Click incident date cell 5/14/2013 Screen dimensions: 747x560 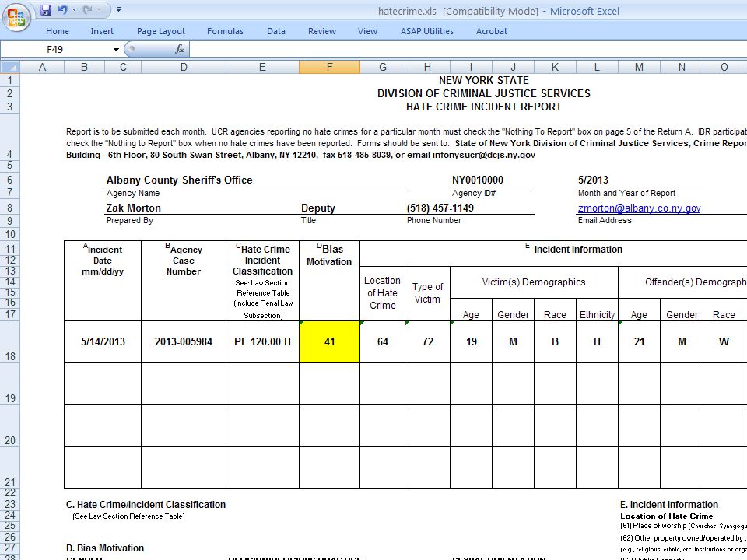point(103,341)
